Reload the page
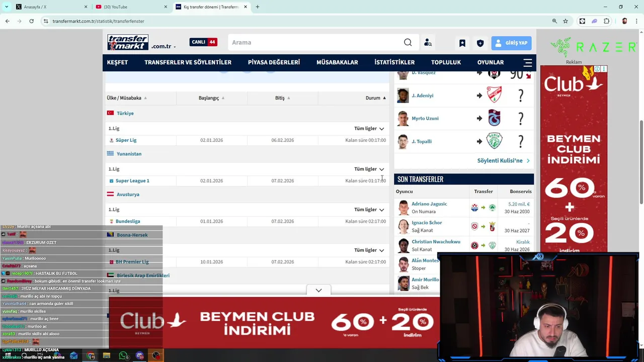The height and width of the screenshot is (362, 644). 31,21
